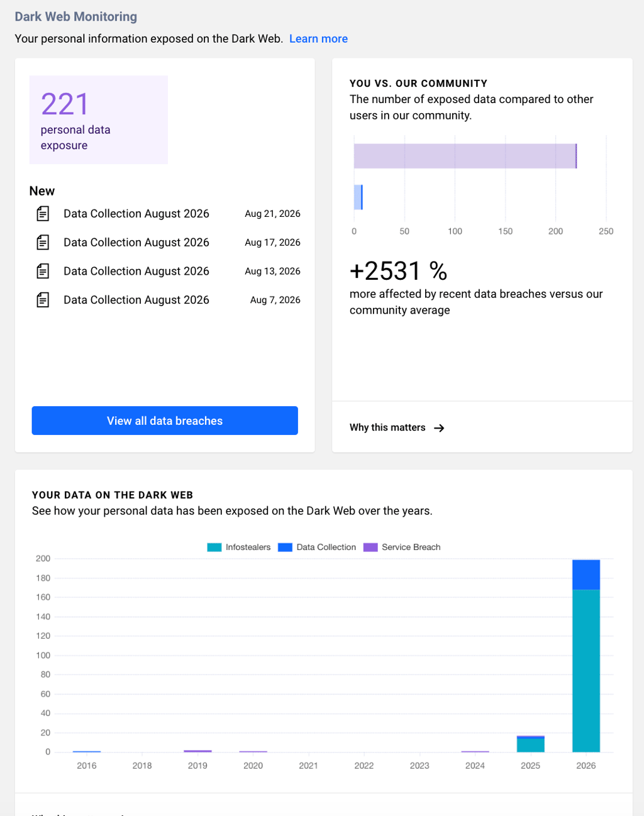
Task: Click the document icon beside Aug 13, 2026
Action: (43, 272)
